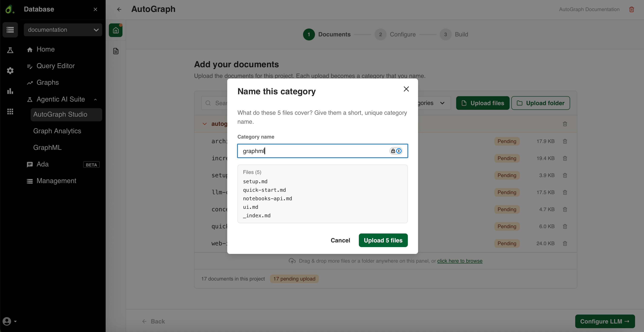Click the document search field
Image resolution: width=644 pixels, height=332 pixels.
pos(214,103)
